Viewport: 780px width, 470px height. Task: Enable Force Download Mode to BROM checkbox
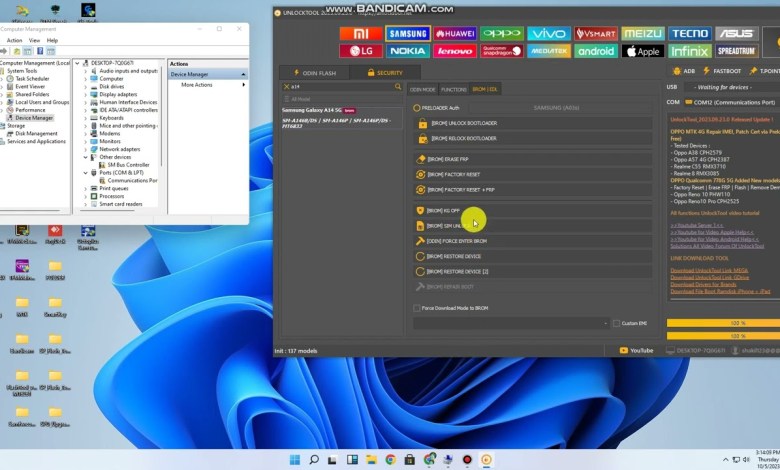417,308
